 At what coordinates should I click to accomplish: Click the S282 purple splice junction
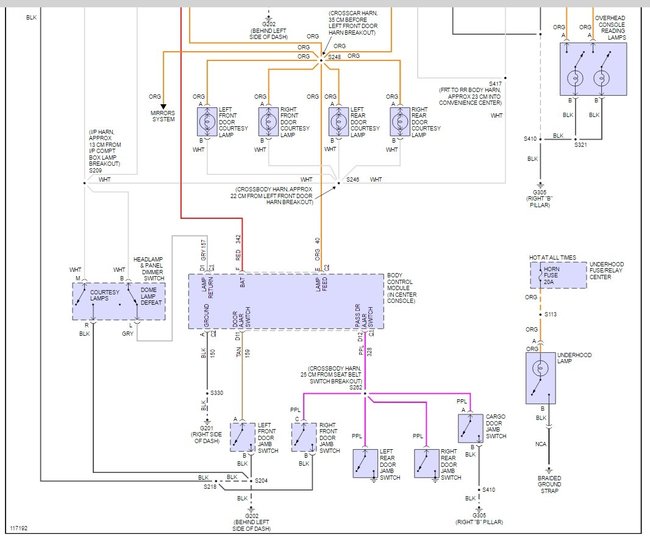pos(365,393)
